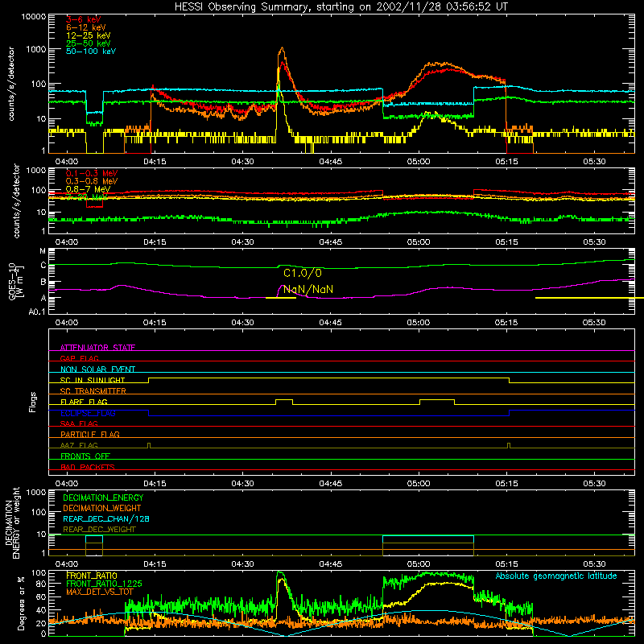Select the ATTENUATOR_STATE flag label
This screenshot has height=644, width=644.
click(97, 348)
